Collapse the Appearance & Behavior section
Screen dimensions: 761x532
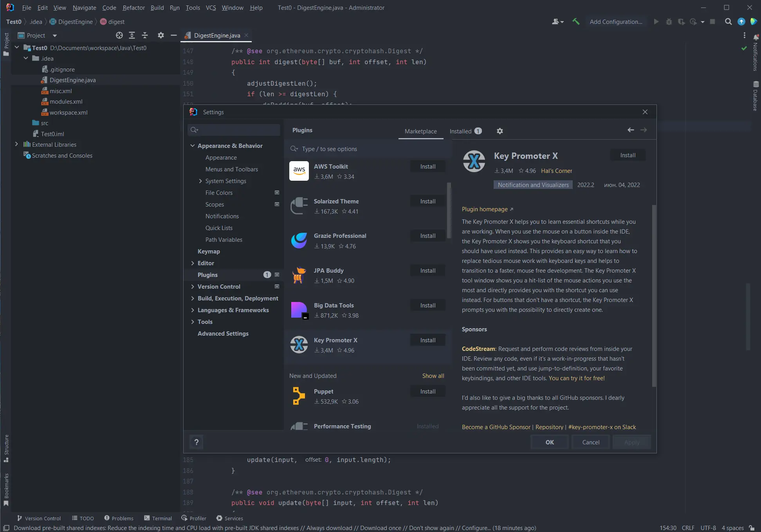click(193, 146)
